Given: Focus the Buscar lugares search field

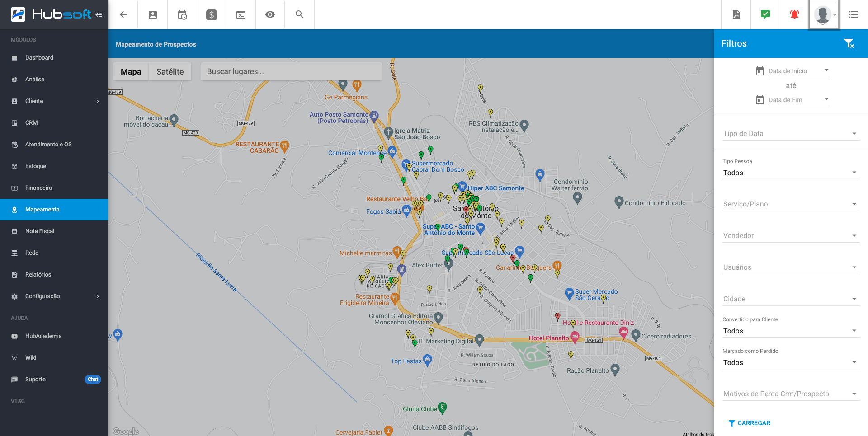Looking at the screenshot, I should tap(292, 71).
